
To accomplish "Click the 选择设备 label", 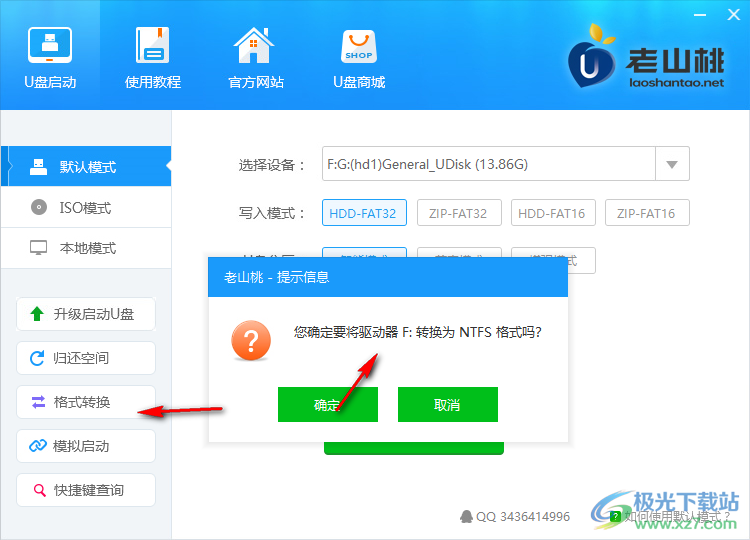I will pyautogui.click(x=271, y=165).
